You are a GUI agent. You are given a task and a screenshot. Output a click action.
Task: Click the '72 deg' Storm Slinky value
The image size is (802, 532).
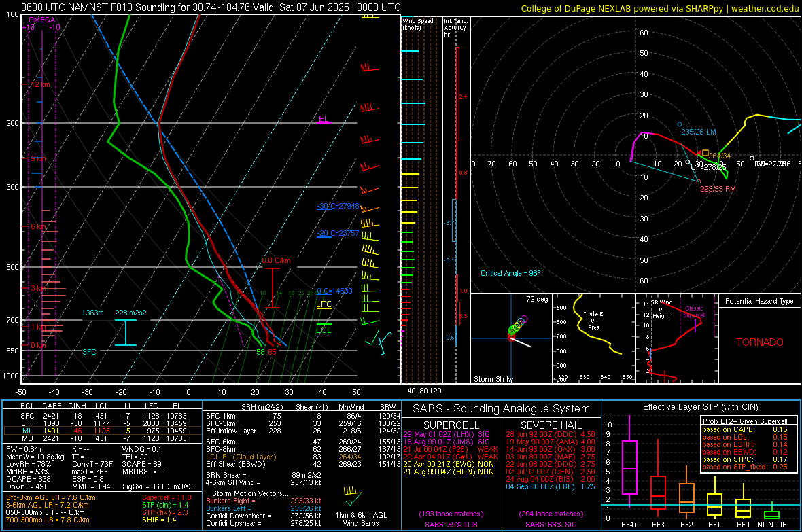click(537, 299)
